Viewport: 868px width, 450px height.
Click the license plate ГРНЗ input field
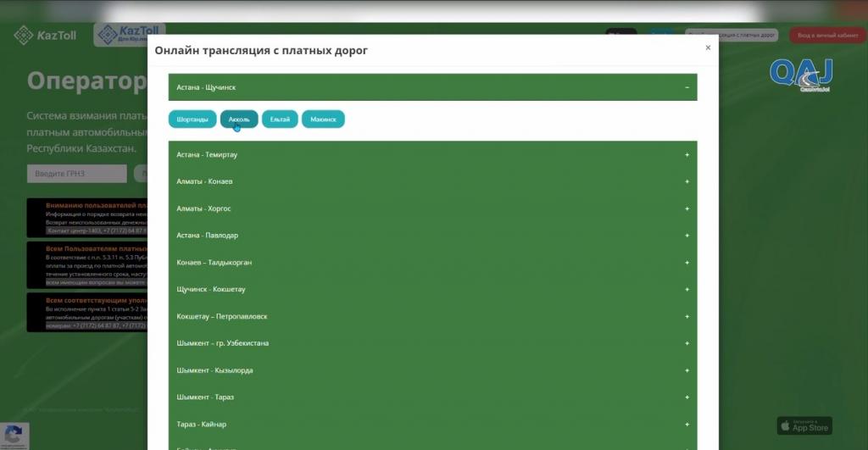(x=76, y=174)
